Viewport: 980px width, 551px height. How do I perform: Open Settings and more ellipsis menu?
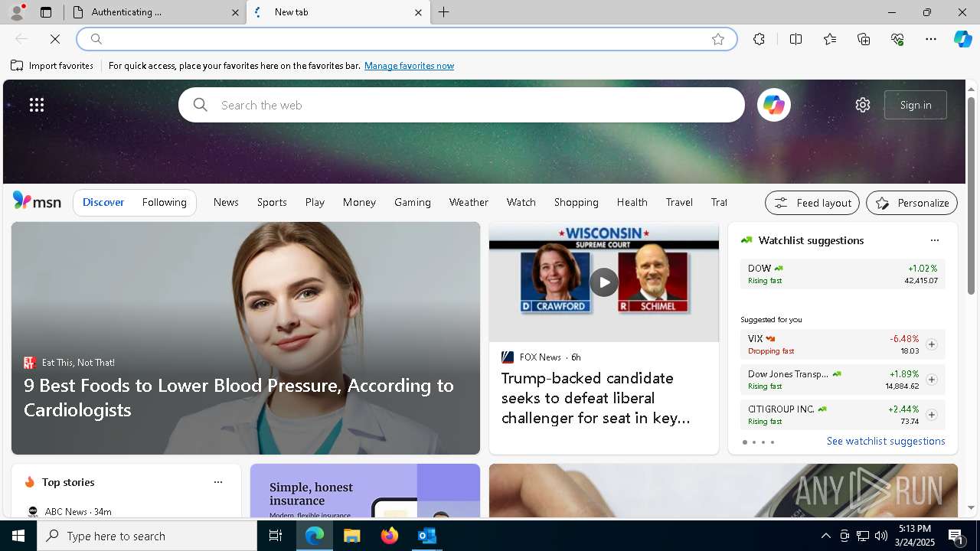pos(931,39)
